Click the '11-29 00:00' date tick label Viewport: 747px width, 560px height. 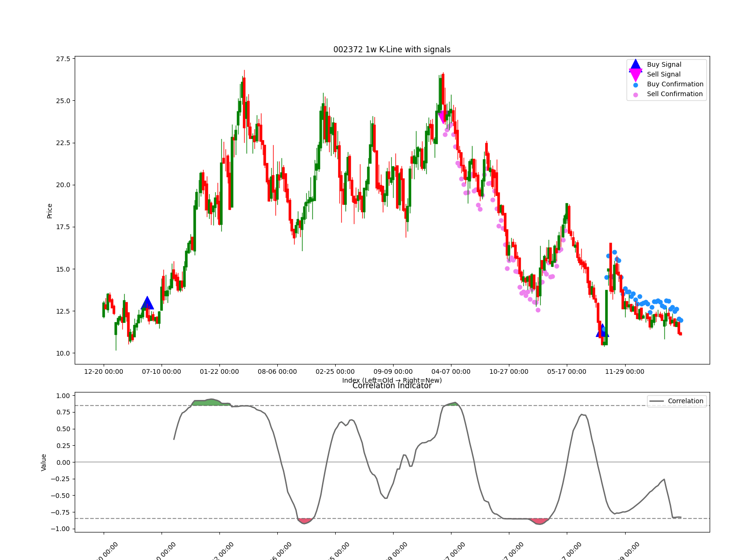point(625,371)
